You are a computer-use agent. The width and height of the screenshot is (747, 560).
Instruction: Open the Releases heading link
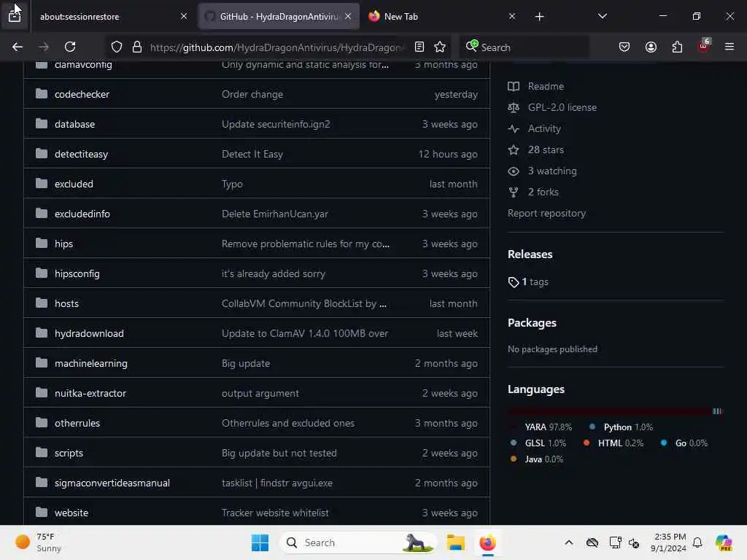(530, 254)
